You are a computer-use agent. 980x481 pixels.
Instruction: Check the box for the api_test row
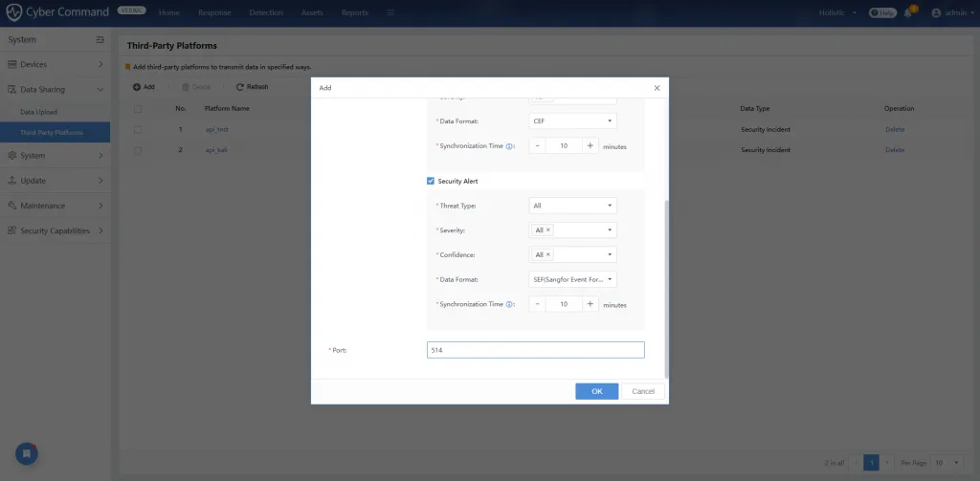[138, 129]
